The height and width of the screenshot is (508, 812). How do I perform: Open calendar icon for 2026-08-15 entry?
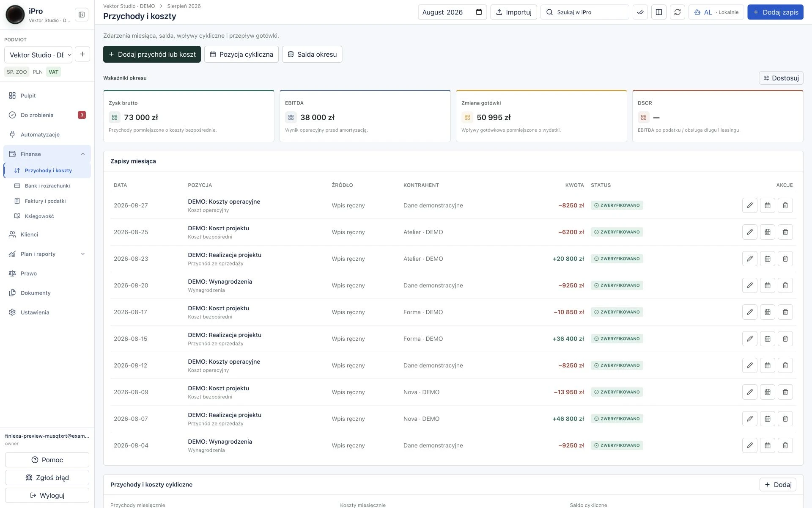(768, 339)
